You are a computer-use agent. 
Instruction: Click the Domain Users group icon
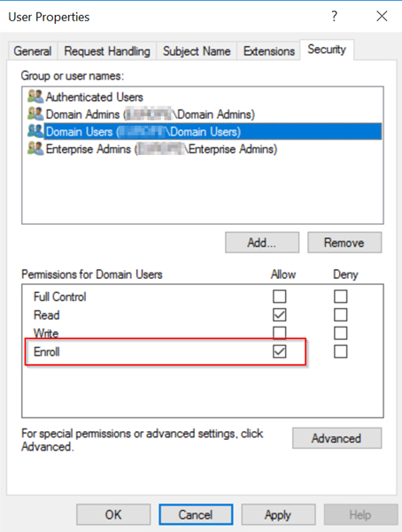pos(35,131)
